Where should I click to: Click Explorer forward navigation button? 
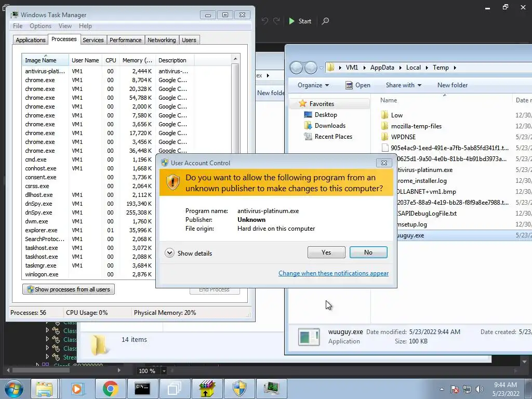coord(311,68)
